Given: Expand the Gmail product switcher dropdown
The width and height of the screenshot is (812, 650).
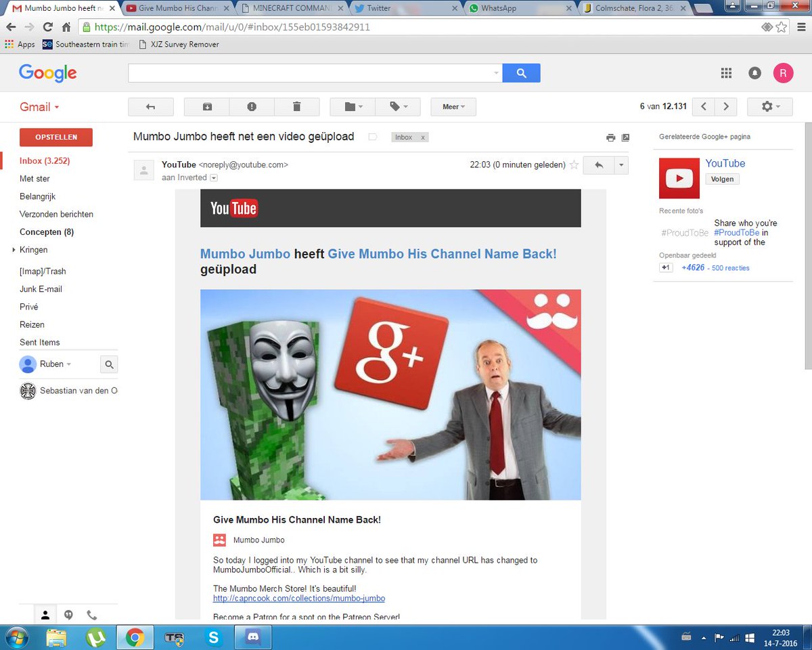Looking at the screenshot, I should coord(40,107).
